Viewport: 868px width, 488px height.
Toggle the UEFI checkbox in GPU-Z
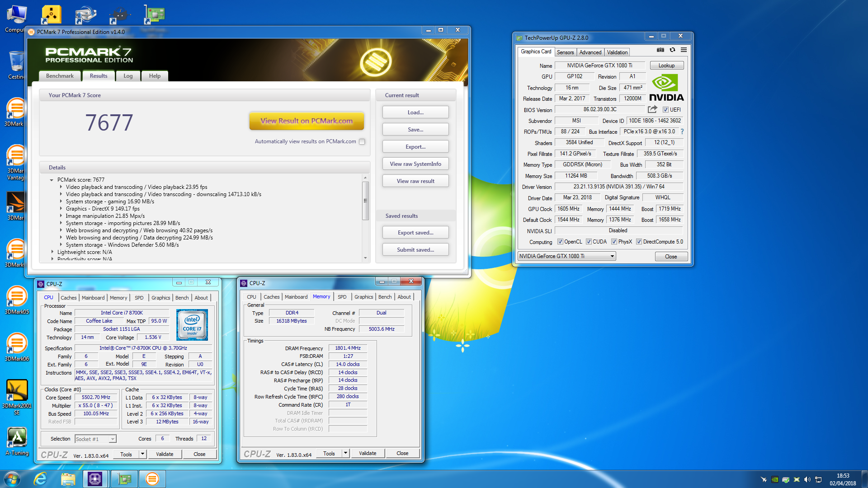tap(665, 110)
